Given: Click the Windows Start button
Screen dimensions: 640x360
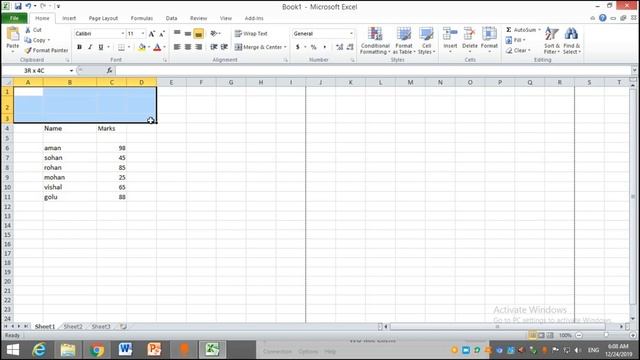Looking at the screenshot, I should (x=13, y=350).
